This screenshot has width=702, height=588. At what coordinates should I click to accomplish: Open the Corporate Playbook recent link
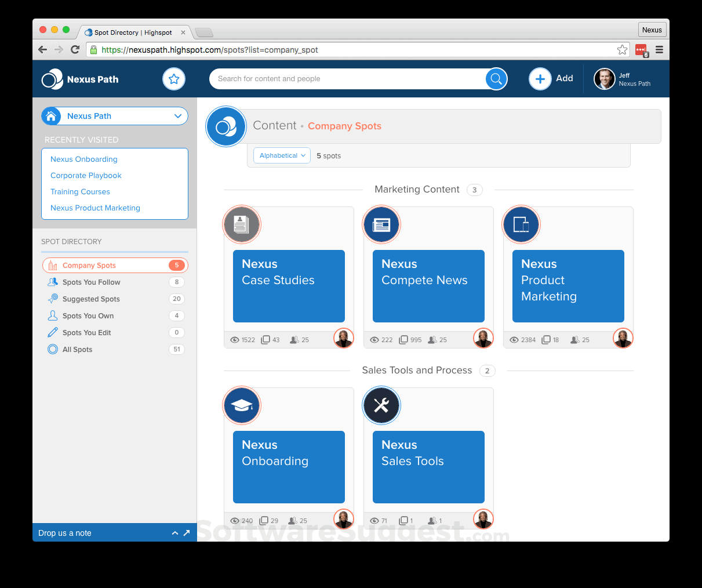[86, 176]
